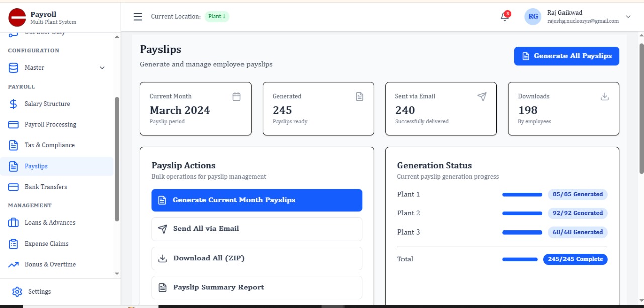Viewport: 644px width, 308px height.
Task: Navigate to Tax & Compliance
Action: pyautogui.click(x=49, y=145)
